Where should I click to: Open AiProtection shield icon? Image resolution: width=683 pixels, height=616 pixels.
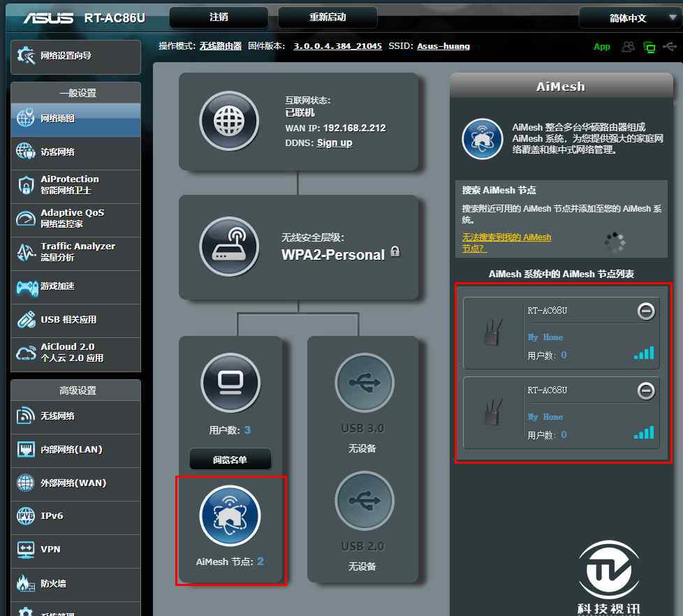(26, 184)
